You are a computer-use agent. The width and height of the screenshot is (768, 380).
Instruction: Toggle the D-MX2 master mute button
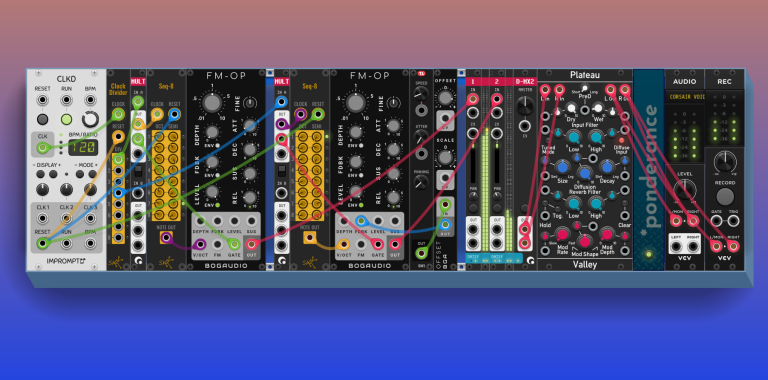[525, 208]
